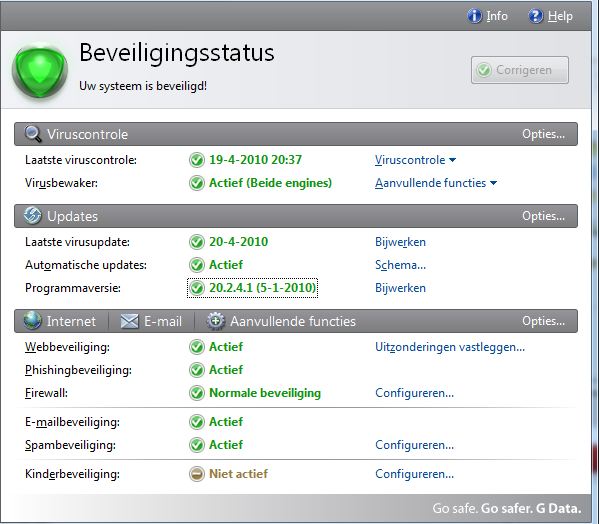Screen dimensions: 599x524
Task: Click Configureren... for Firewall
Action: (x=414, y=393)
